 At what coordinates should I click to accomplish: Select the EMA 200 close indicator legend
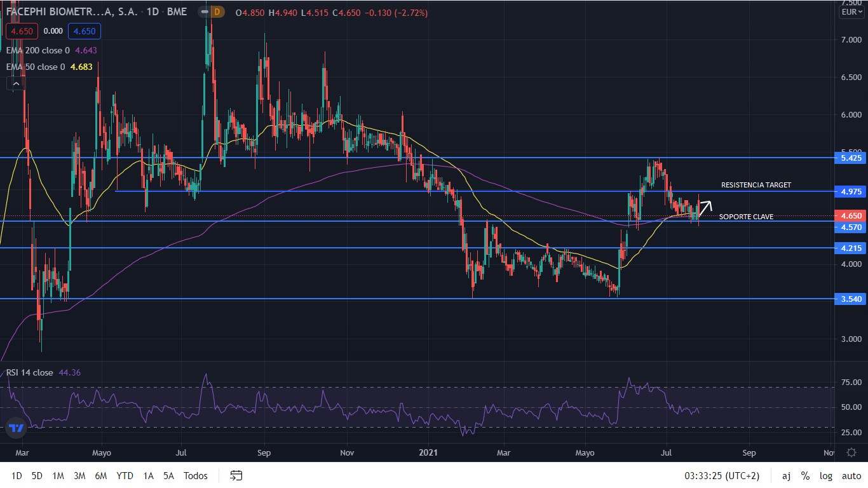39,50
